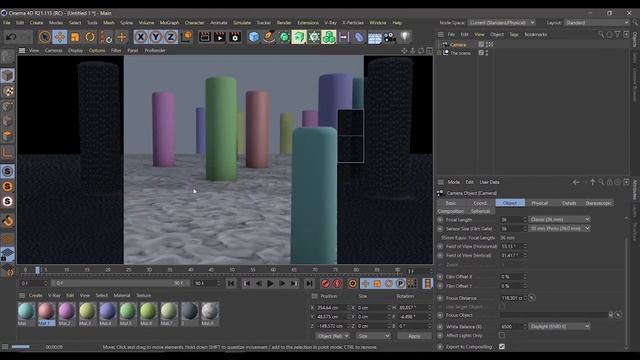The width and height of the screenshot is (640, 360).
Task: Open Render Settings clapperboard with gear
Action: 235,37
